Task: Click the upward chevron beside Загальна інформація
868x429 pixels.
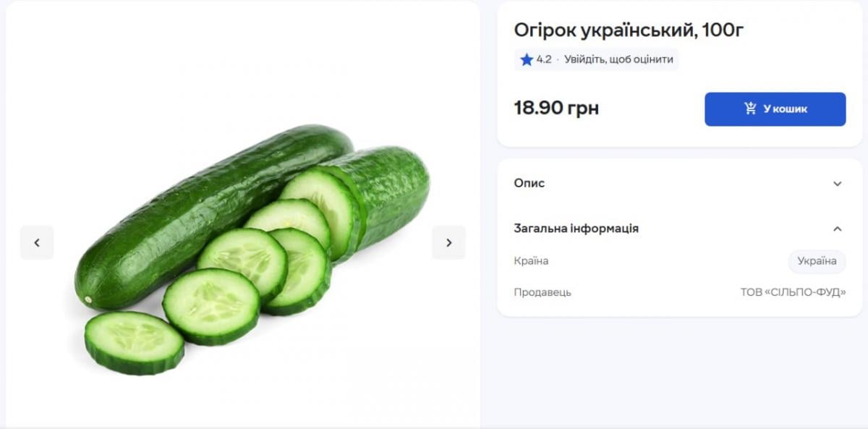Action: pos(837,228)
